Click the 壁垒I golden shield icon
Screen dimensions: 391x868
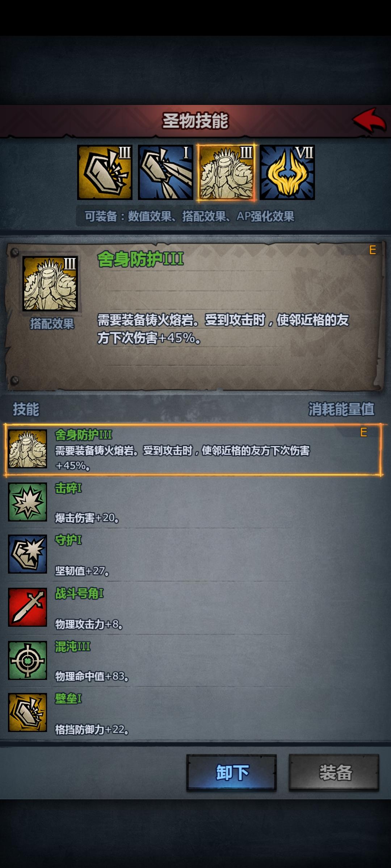click(x=28, y=712)
